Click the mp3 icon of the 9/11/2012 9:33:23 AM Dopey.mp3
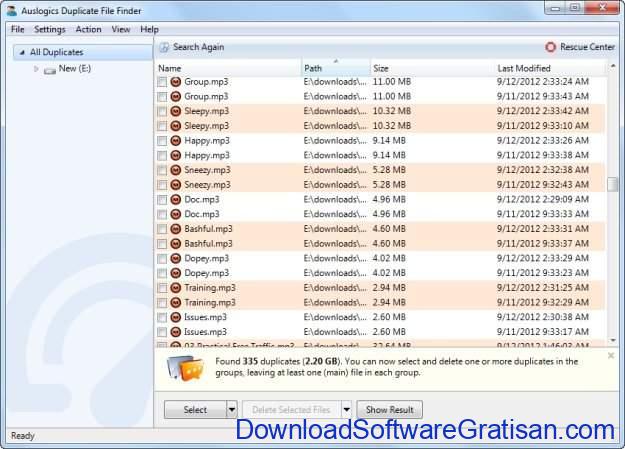The image size is (625, 449). (x=175, y=273)
